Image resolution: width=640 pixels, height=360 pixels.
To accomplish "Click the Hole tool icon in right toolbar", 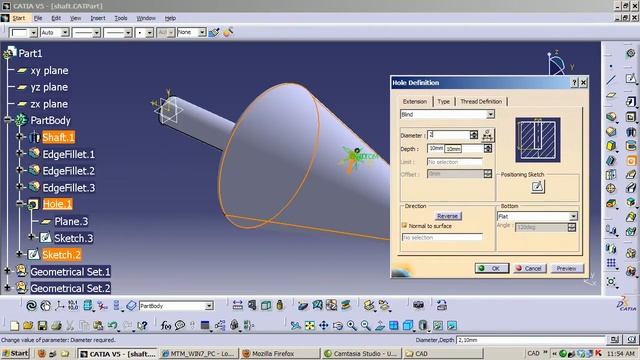I will 631,160.
